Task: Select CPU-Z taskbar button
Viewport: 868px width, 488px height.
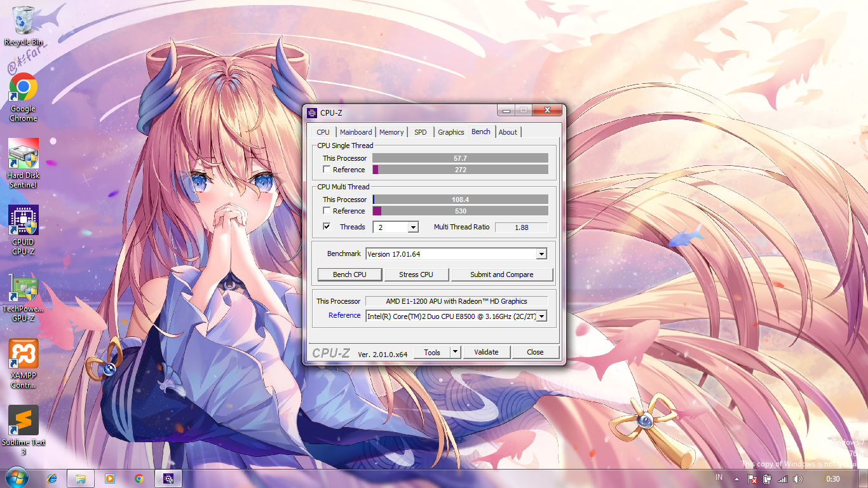Action: [168, 478]
